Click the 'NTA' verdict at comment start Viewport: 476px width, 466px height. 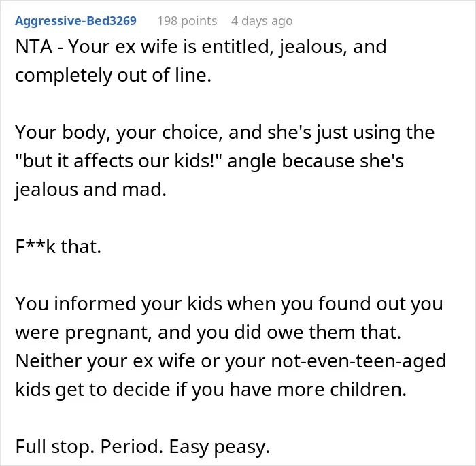(34, 47)
